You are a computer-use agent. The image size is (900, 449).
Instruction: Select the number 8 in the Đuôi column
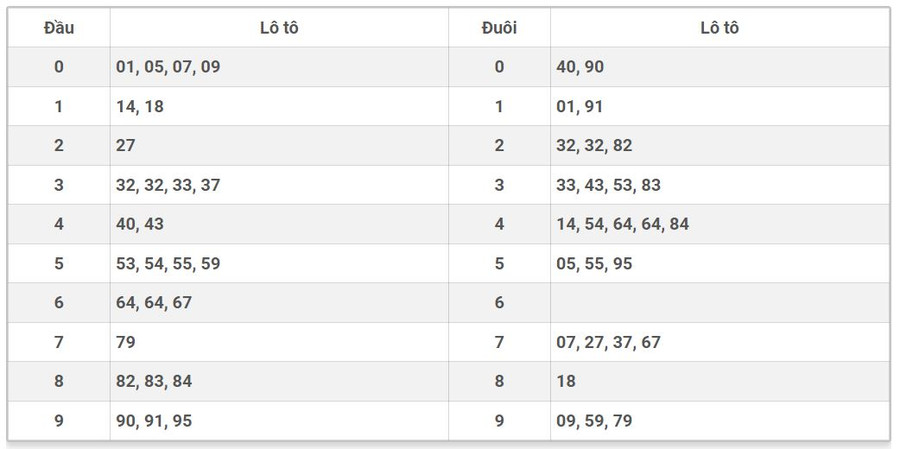[x=499, y=381]
